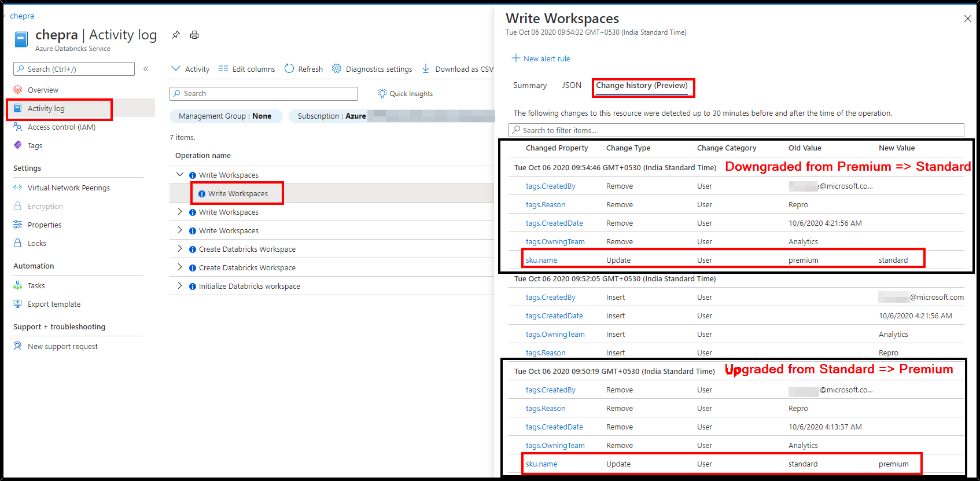Expand the first Create Databricks Workspace row
This screenshot has height=481, width=980.
[180, 249]
